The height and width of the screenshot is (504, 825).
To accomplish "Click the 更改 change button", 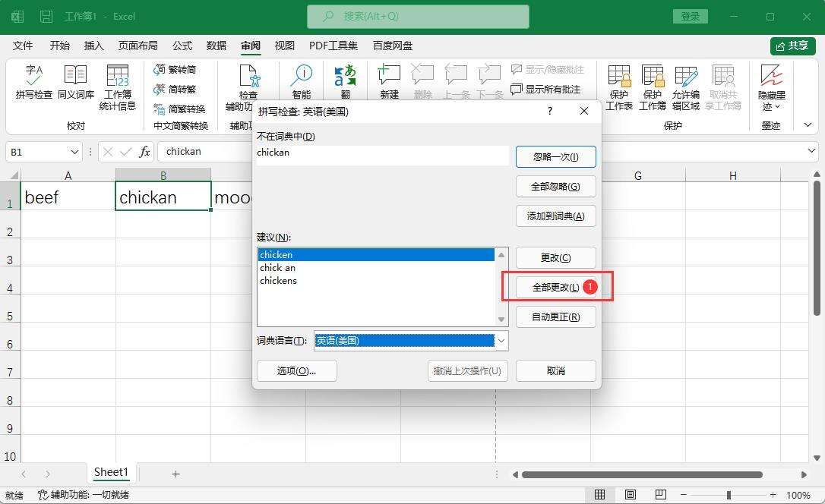I will click(x=555, y=257).
